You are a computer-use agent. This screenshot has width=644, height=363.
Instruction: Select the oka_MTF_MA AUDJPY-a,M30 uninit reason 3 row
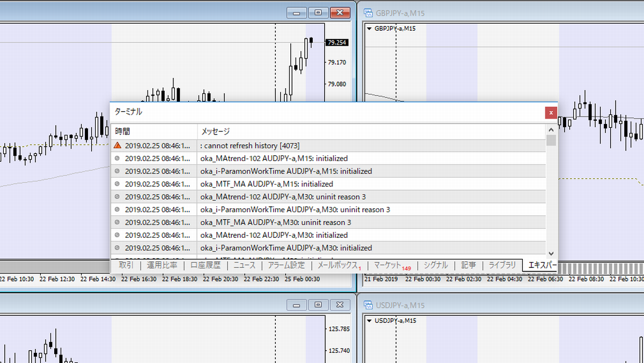pyautogui.click(x=275, y=222)
